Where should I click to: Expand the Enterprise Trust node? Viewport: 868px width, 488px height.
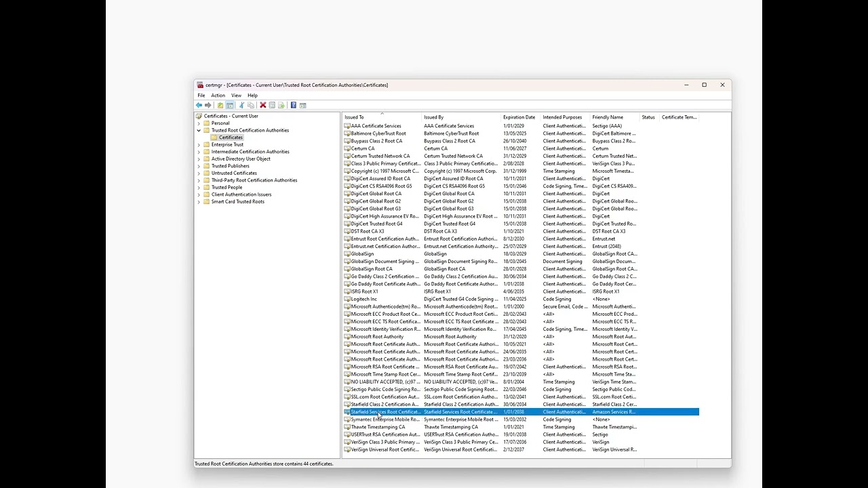[x=199, y=144]
